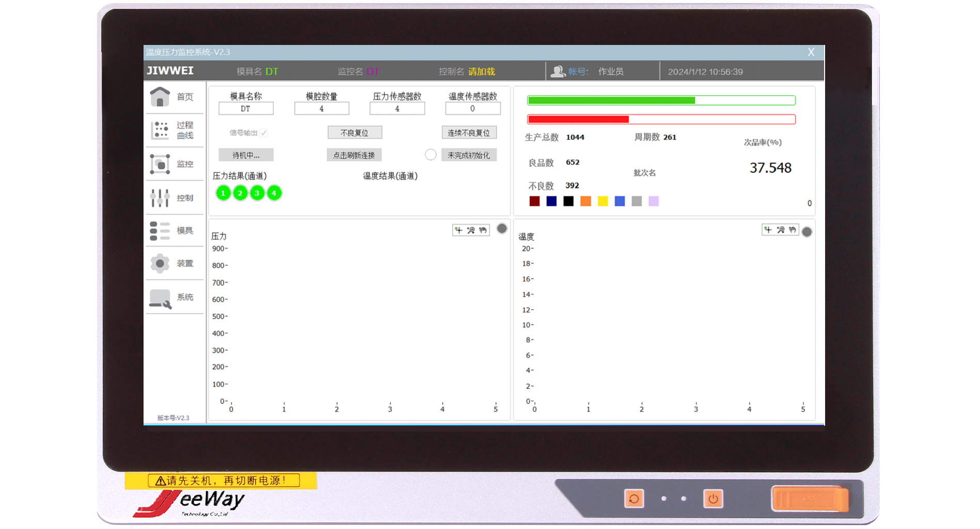The image size is (980, 529).
Task: Open the 装置 device gear settings
Action: (172, 263)
